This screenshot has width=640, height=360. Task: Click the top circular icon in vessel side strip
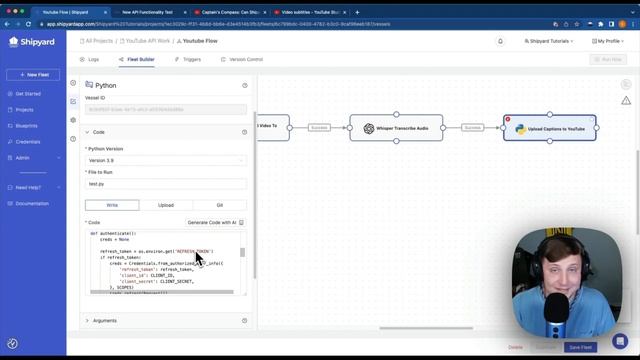point(73,83)
